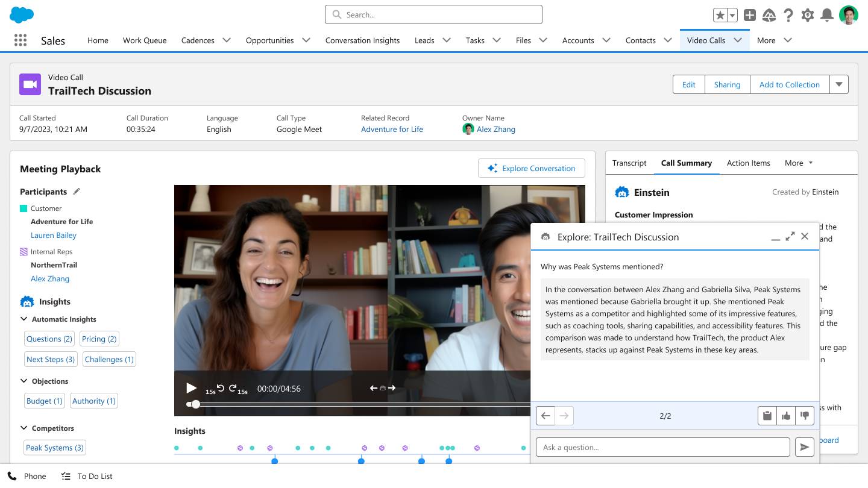This screenshot has width=868, height=488.
Task: Send the question with the arrow button
Action: click(805, 447)
